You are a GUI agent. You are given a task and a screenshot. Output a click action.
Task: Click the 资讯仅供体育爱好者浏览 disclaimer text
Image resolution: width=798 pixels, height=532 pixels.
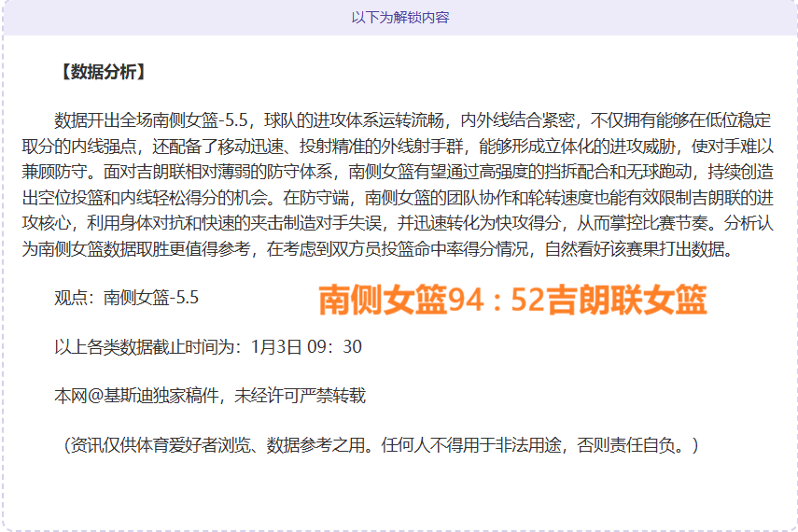(x=159, y=444)
